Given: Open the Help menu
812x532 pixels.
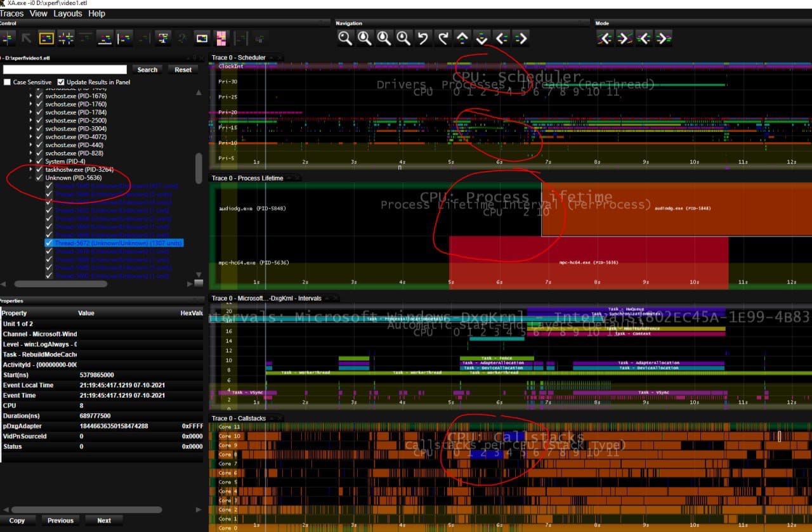Looking at the screenshot, I should pyautogui.click(x=97, y=13).
